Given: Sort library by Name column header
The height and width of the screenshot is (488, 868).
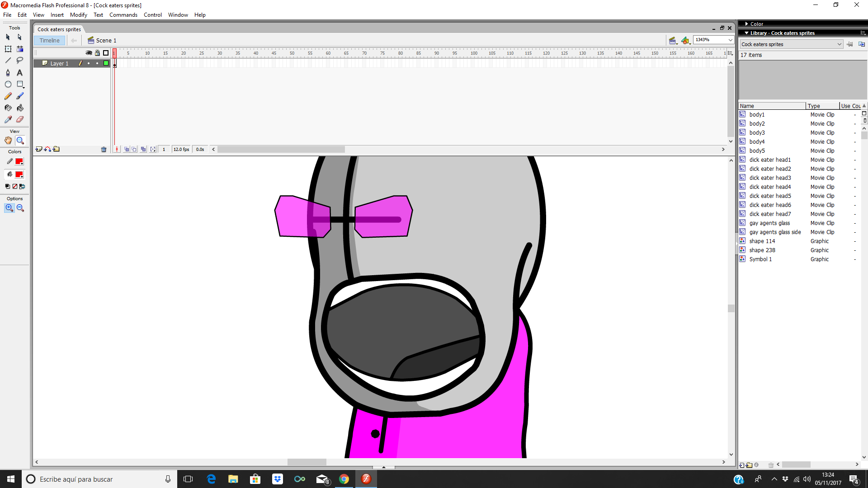Looking at the screenshot, I should click(x=772, y=106).
